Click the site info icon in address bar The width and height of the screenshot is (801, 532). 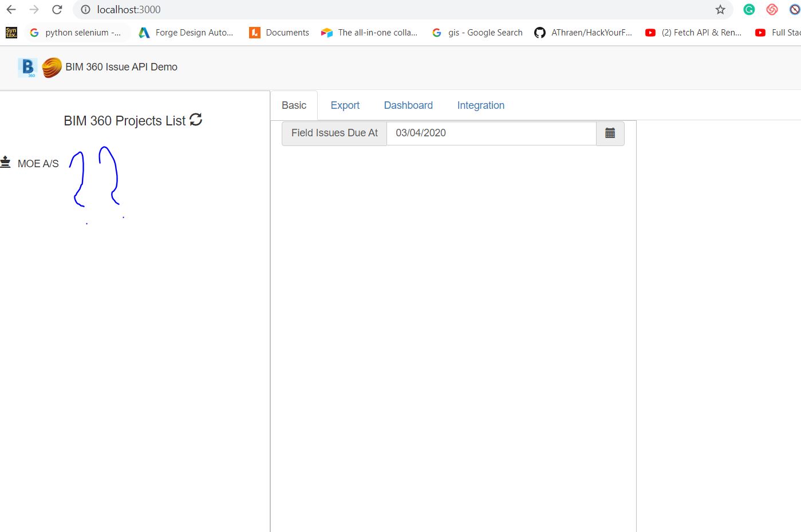pos(85,10)
